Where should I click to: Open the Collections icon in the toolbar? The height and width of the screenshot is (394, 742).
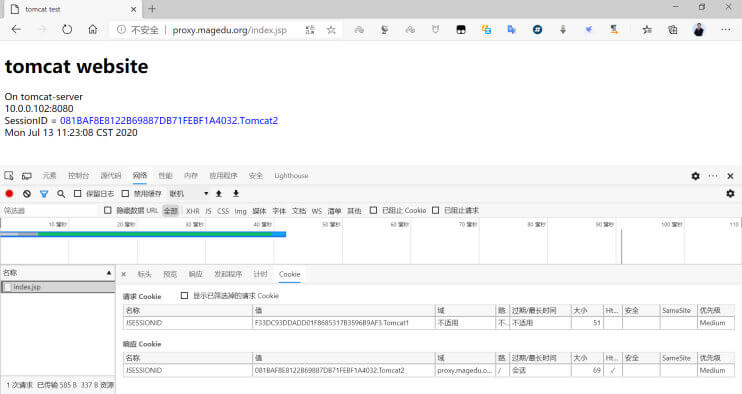point(673,30)
